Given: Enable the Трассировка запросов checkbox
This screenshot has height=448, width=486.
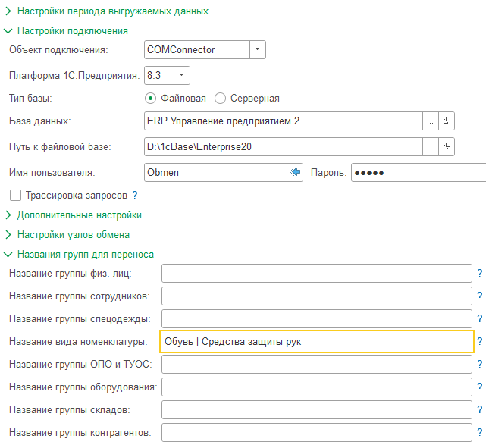Looking at the screenshot, I should click(x=15, y=195).
